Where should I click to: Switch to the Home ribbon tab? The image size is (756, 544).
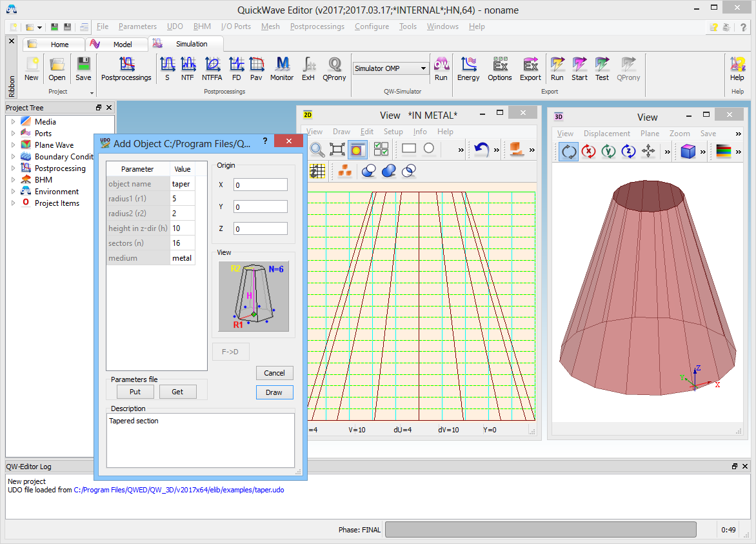54,45
